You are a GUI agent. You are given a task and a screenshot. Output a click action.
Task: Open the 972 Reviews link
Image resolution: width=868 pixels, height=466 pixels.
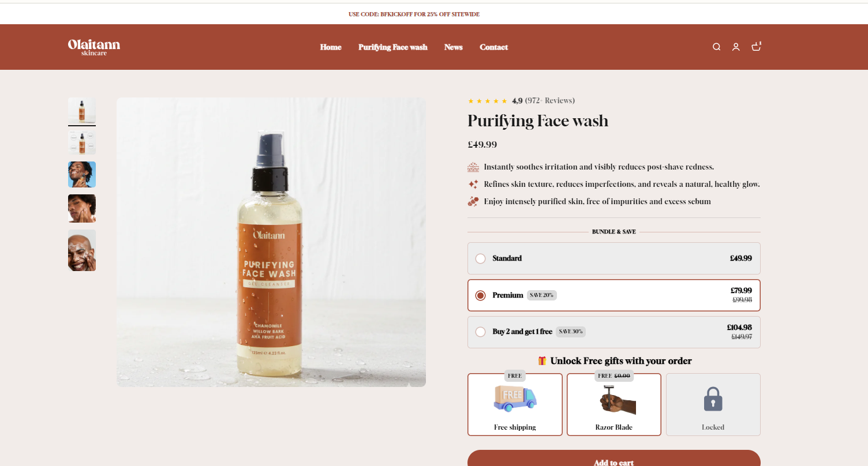coord(550,101)
